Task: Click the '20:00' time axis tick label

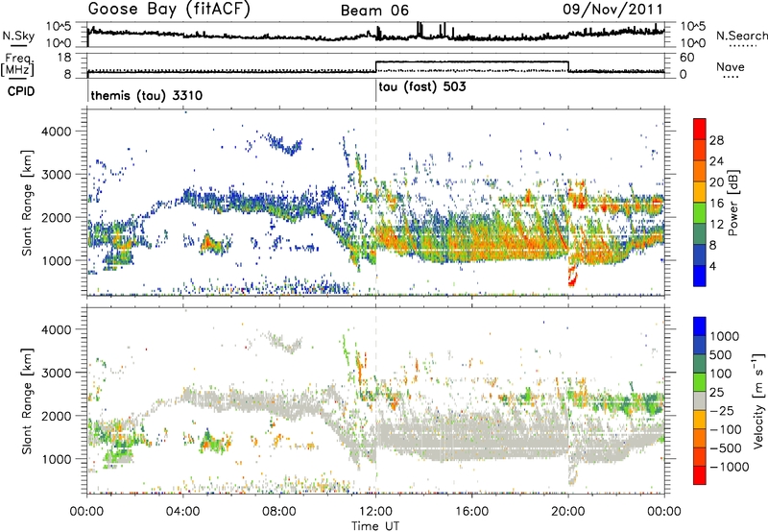Action: coord(567,512)
